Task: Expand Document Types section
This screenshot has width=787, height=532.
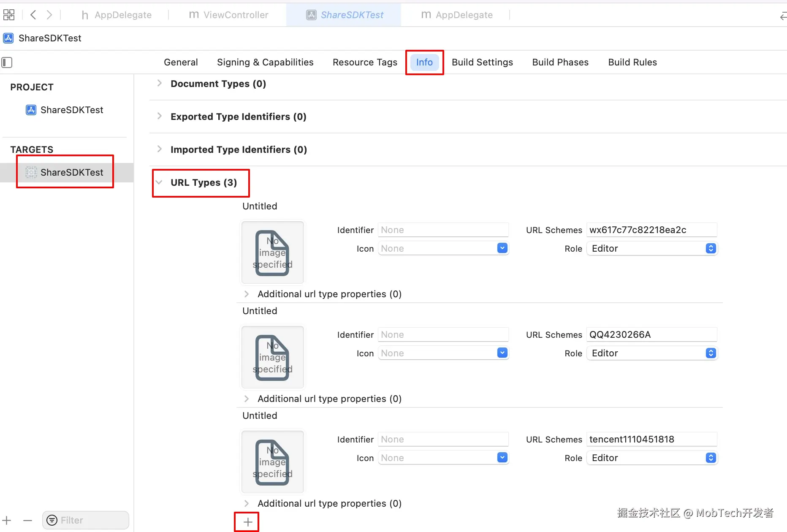Action: [x=160, y=83]
